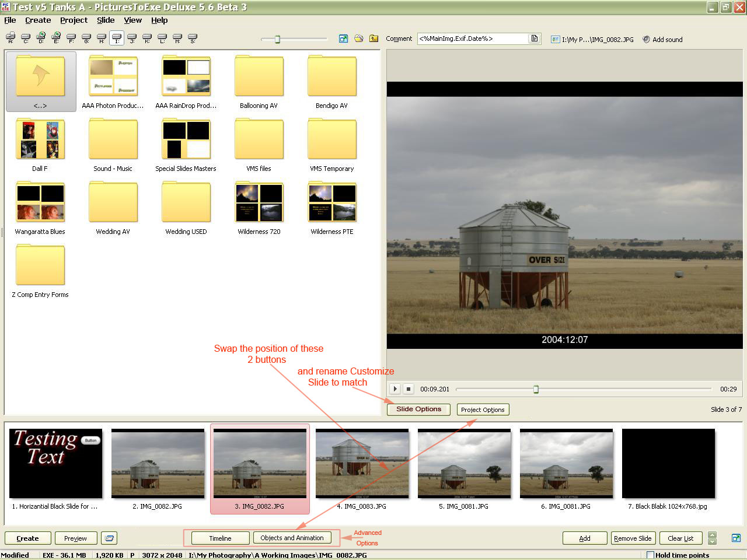Click the slide list up arrow stepper
The width and height of the screenshot is (747, 560).
click(712, 534)
